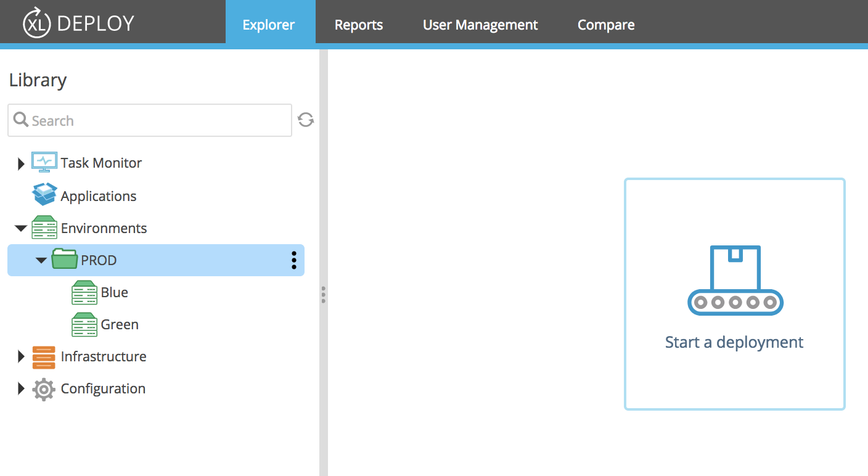Click the orange Infrastructure icon
This screenshot has width=868, height=476.
pos(44,357)
